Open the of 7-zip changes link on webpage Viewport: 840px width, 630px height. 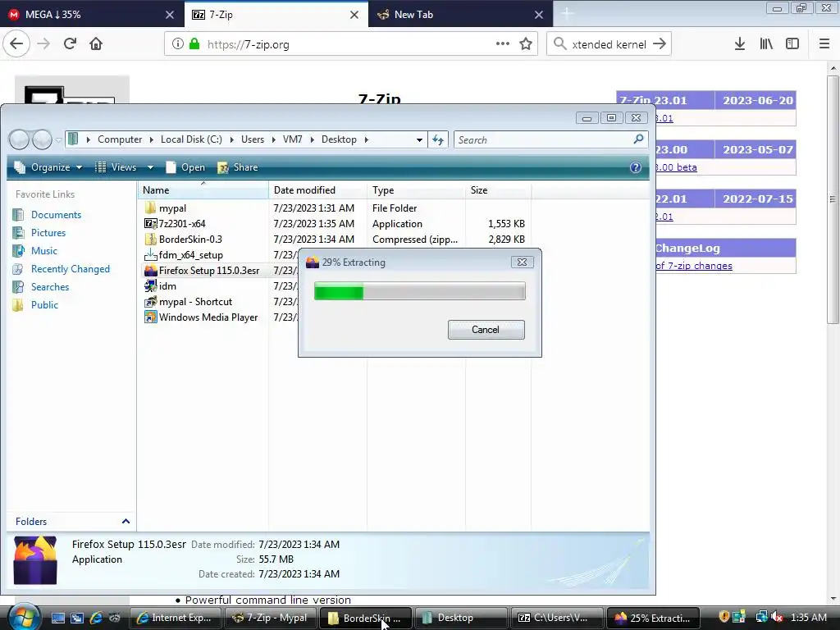point(694,266)
